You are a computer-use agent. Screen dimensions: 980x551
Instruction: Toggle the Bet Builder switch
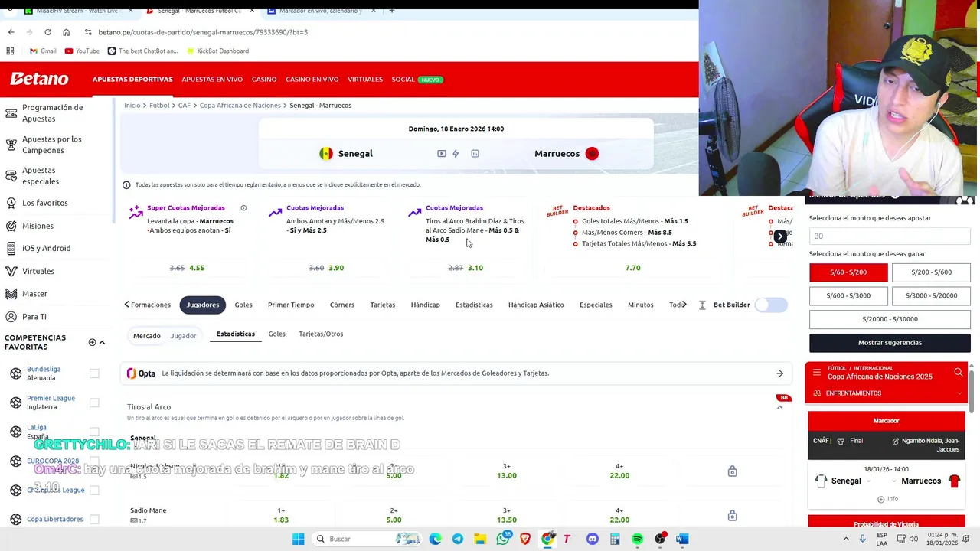[x=771, y=305]
